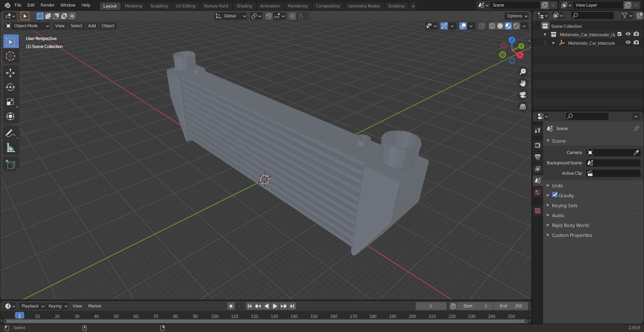Toggle proportional editing
Viewport: 644px width, 332px height.
click(292, 16)
